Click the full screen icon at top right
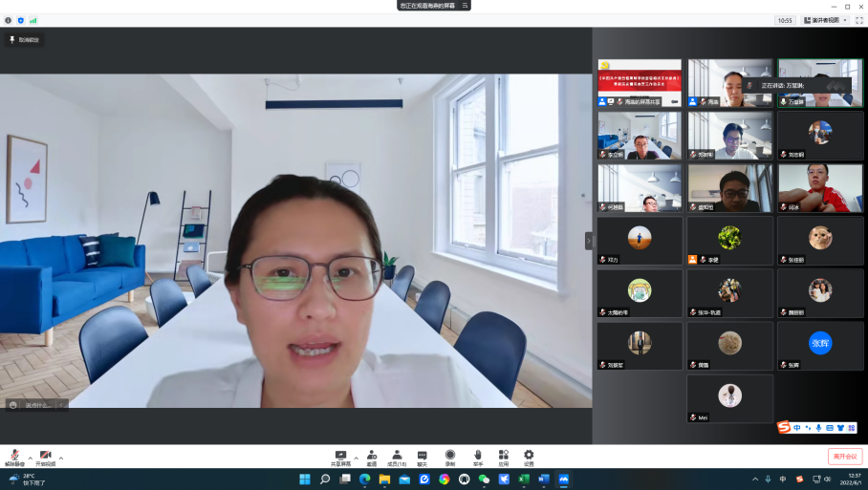 click(x=858, y=20)
